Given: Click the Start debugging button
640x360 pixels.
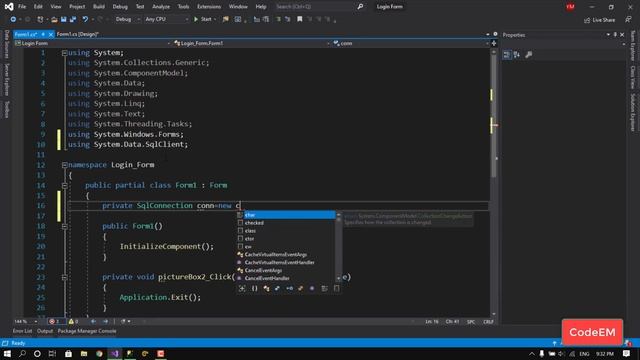Looking at the screenshot, I should pos(204,19).
